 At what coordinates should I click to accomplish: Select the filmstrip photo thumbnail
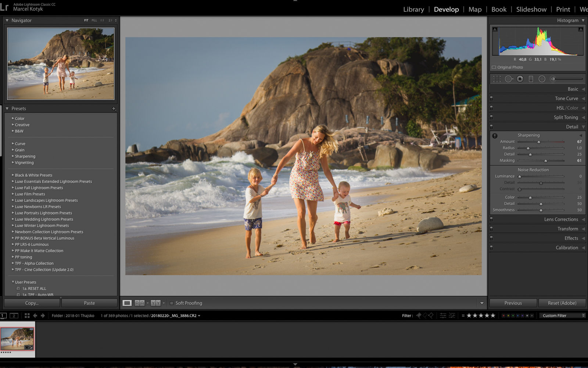[17, 339]
